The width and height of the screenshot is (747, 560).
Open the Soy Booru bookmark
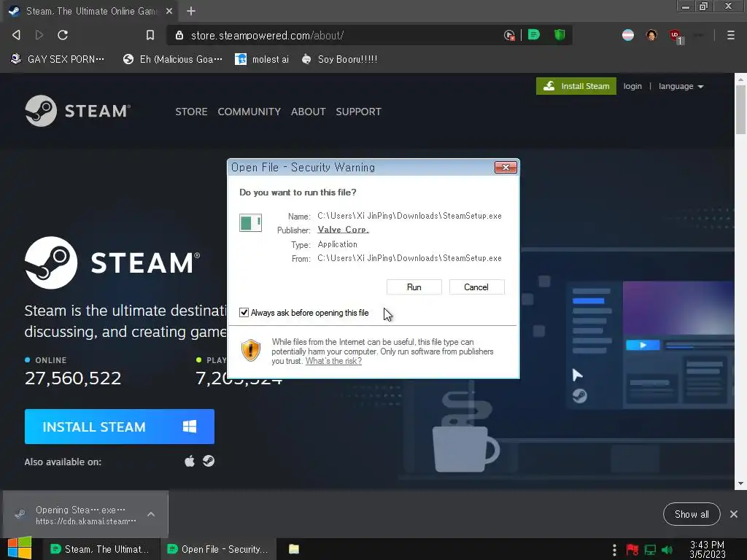(x=339, y=59)
